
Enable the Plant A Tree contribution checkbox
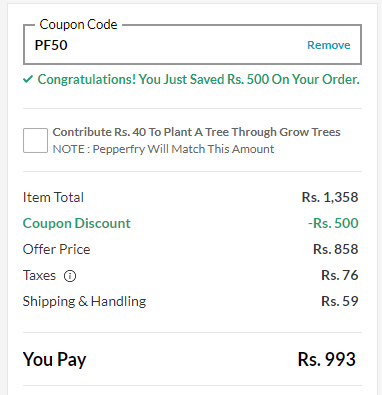(x=35, y=140)
